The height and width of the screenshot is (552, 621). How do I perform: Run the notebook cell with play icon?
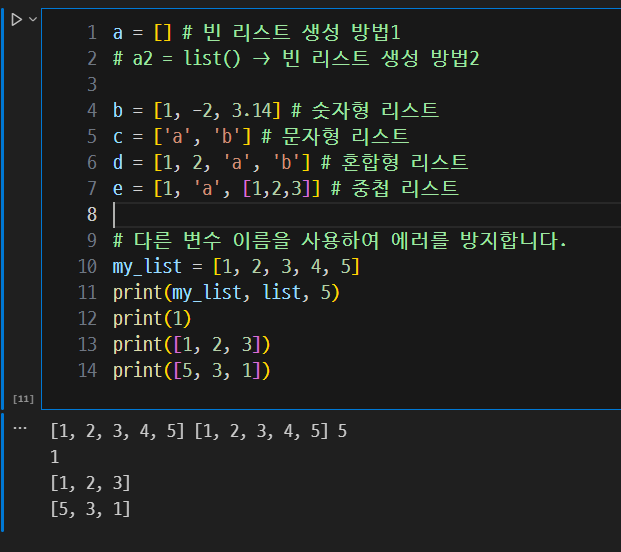16,19
